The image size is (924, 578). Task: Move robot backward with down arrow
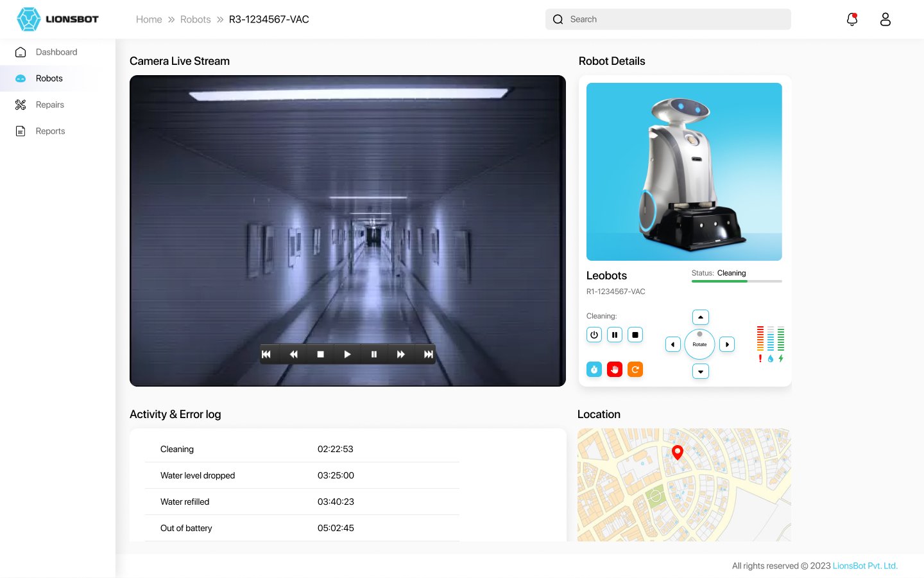(701, 371)
